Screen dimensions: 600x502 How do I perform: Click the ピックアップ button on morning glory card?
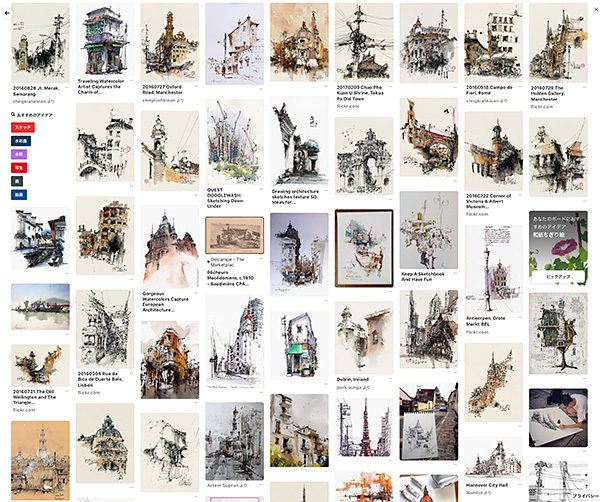558,276
